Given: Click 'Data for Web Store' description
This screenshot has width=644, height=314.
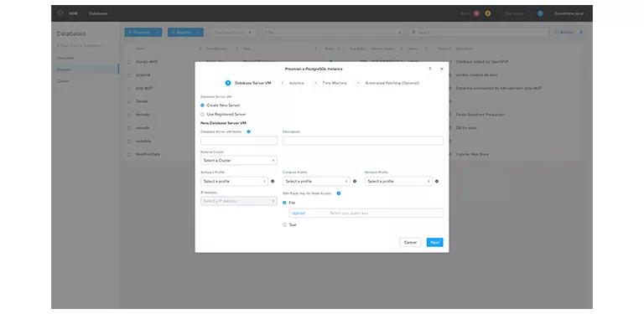Looking at the screenshot, I should (472, 155).
